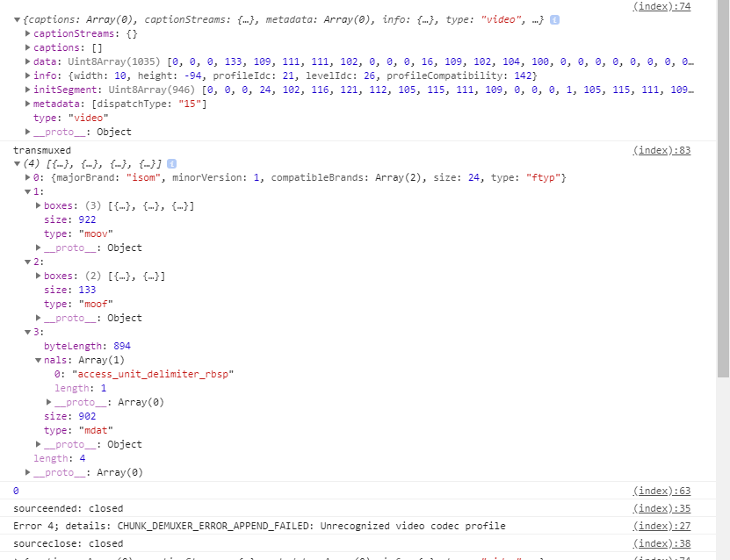Expand the boxes array under the moov entry
Viewport: 730px width, 560px height.
coord(39,205)
